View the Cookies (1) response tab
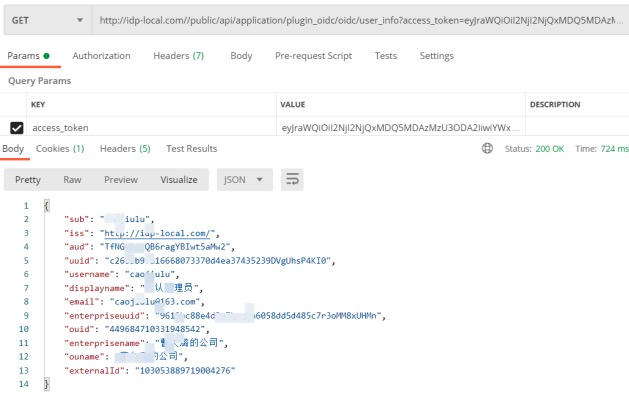This screenshot has width=629, height=398. [x=60, y=149]
